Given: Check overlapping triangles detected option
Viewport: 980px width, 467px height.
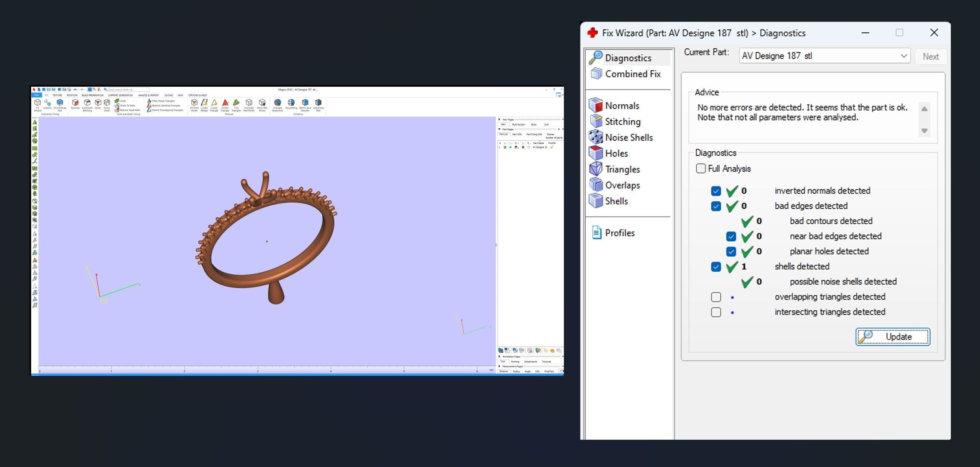Looking at the screenshot, I should pos(716,297).
